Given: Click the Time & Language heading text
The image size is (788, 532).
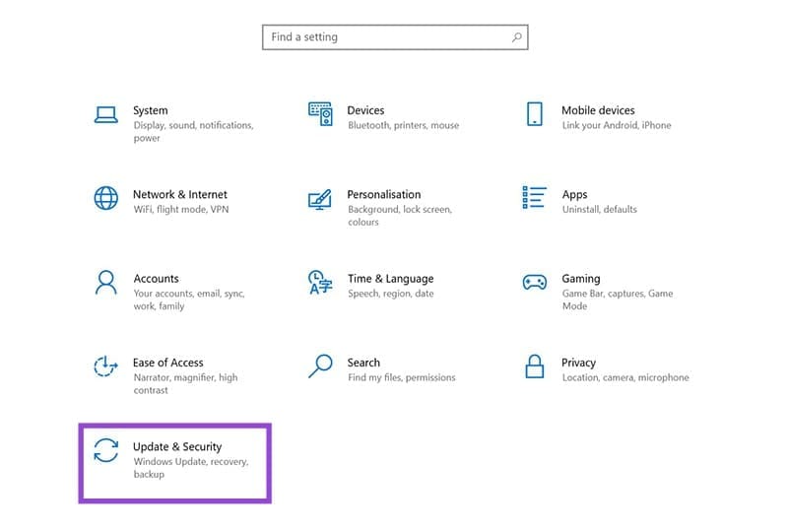Looking at the screenshot, I should point(390,279).
